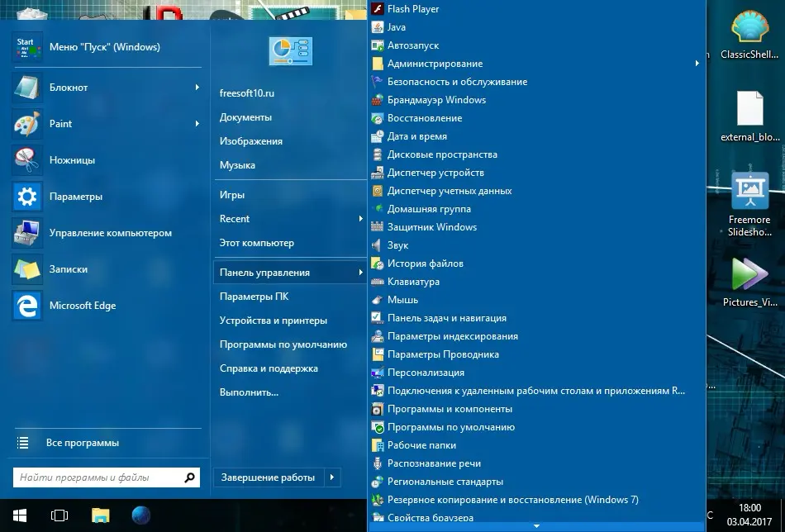Viewport: 785px width, 532px height.
Task: Open Изображения from the start menu
Action: tap(251, 141)
